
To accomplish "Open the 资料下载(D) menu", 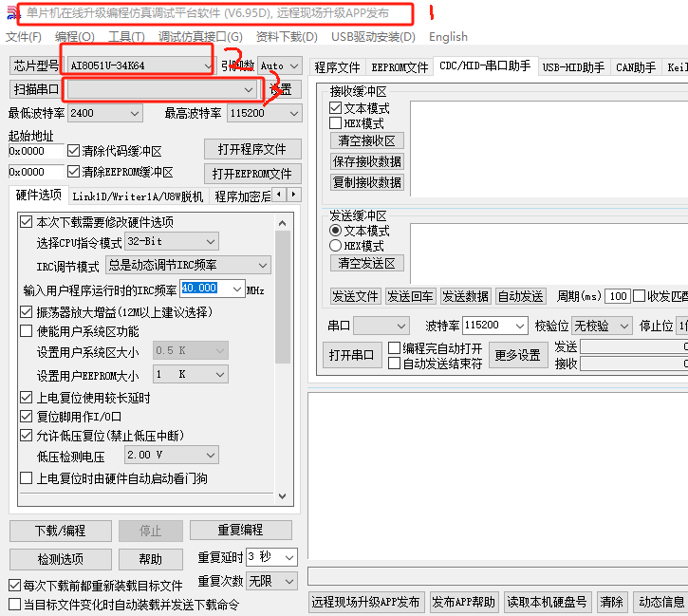I will [287, 37].
